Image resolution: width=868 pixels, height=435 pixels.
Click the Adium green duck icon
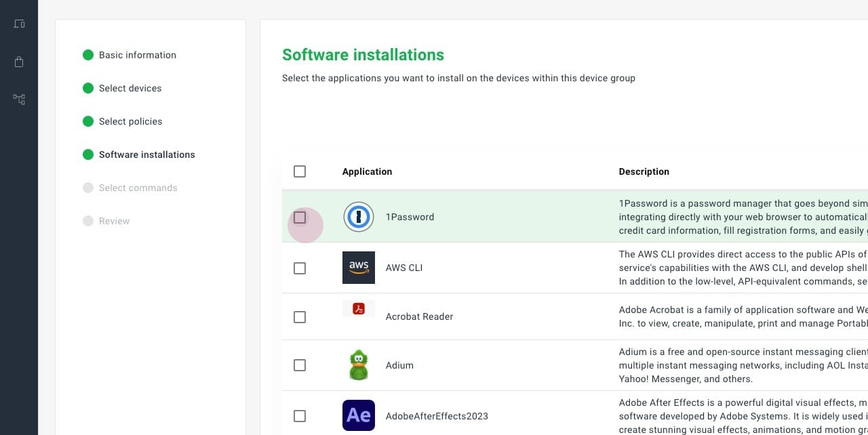358,365
